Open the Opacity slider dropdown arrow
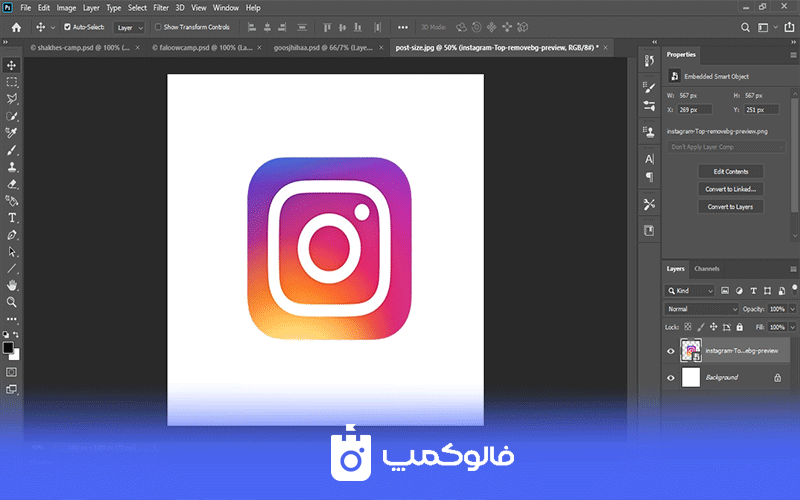800x500 pixels. [x=792, y=309]
